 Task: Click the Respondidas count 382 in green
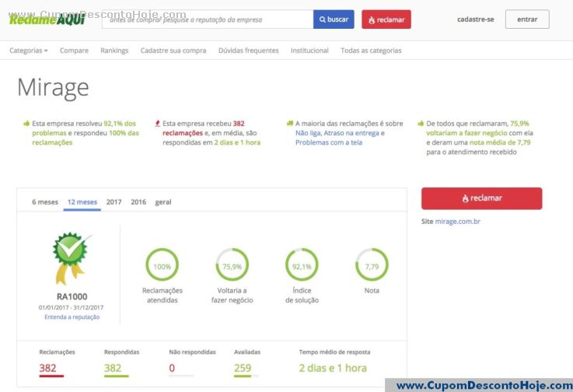click(113, 368)
